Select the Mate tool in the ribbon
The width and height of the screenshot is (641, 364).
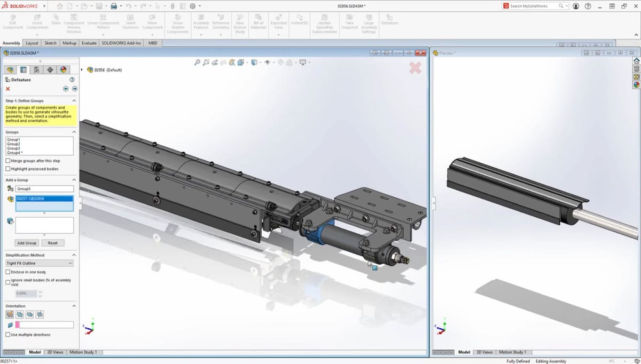click(x=56, y=19)
